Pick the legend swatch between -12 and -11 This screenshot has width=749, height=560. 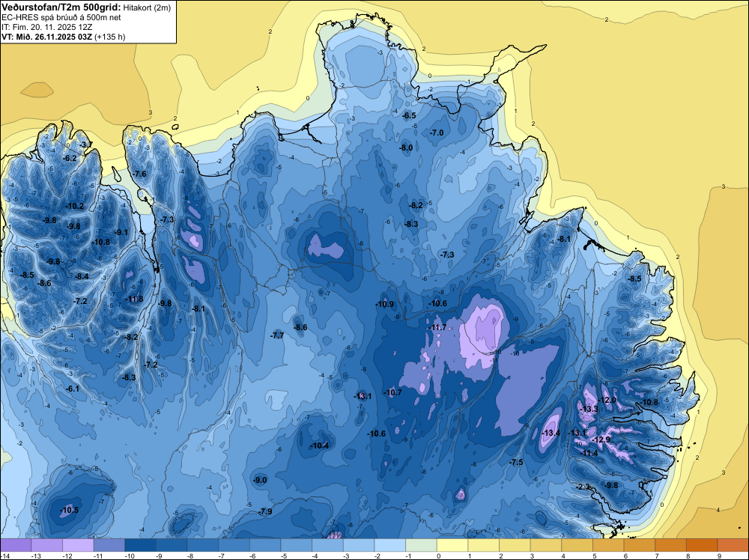pos(79,545)
